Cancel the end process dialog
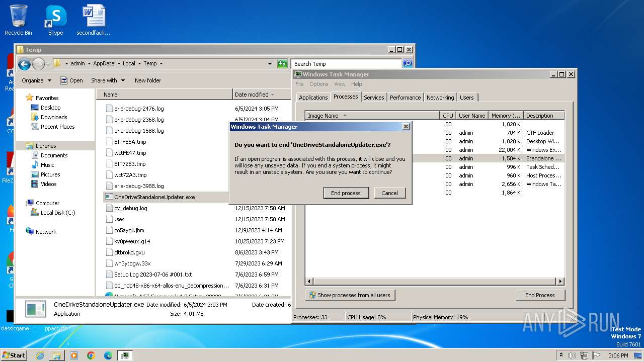The height and width of the screenshot is (362, 644). pos(389,193)
